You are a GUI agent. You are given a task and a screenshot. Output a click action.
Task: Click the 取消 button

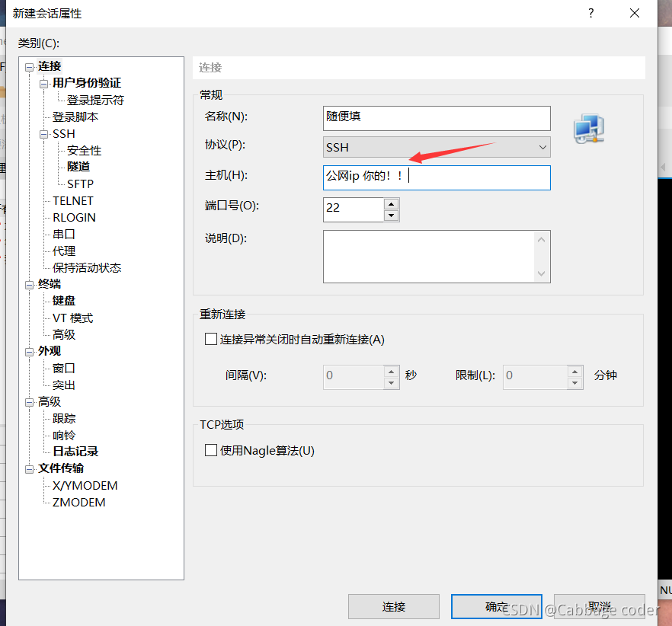coord(600,606)
